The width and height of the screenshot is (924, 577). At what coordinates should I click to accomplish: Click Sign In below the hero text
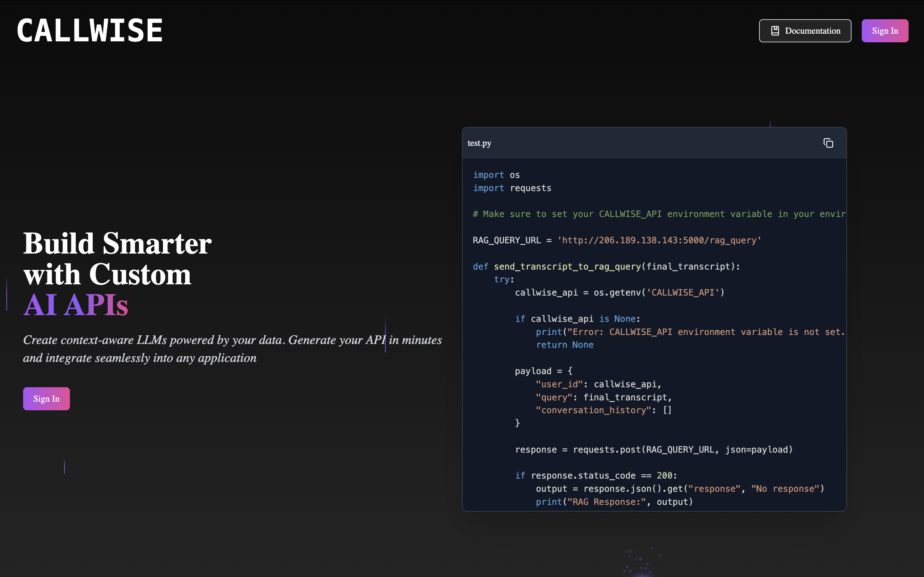pos(46,399)
